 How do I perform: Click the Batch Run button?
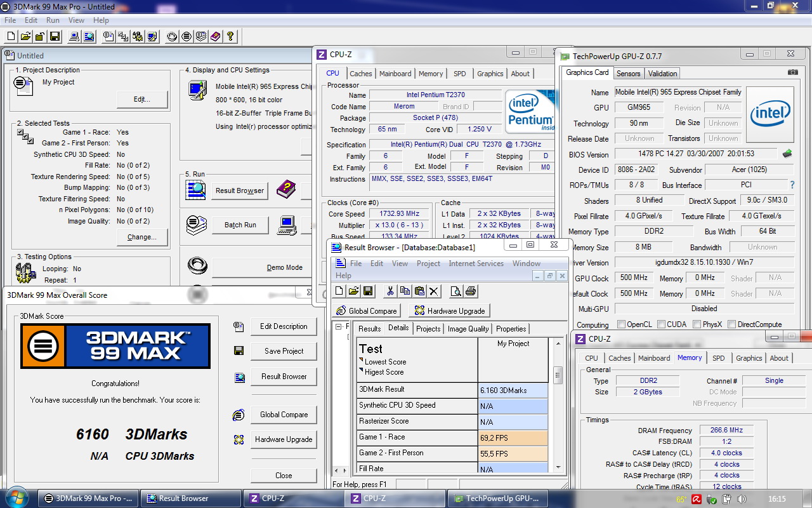coord(240,225)
